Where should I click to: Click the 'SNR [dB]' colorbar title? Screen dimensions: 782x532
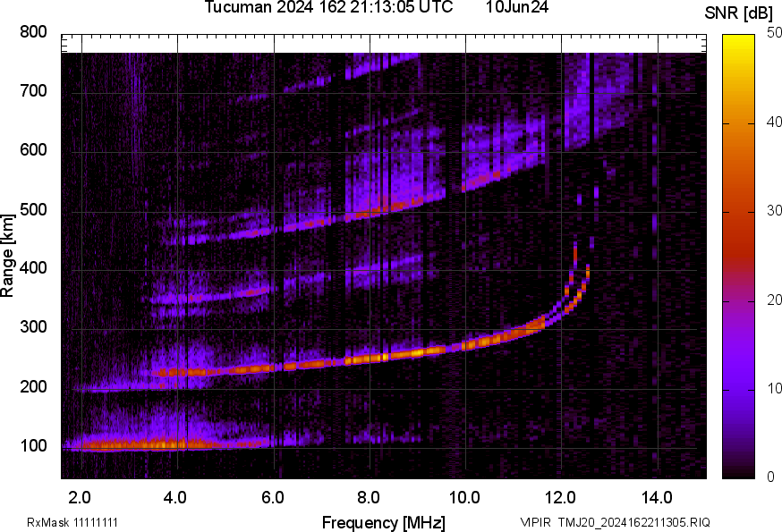click(x=738, y=13)
